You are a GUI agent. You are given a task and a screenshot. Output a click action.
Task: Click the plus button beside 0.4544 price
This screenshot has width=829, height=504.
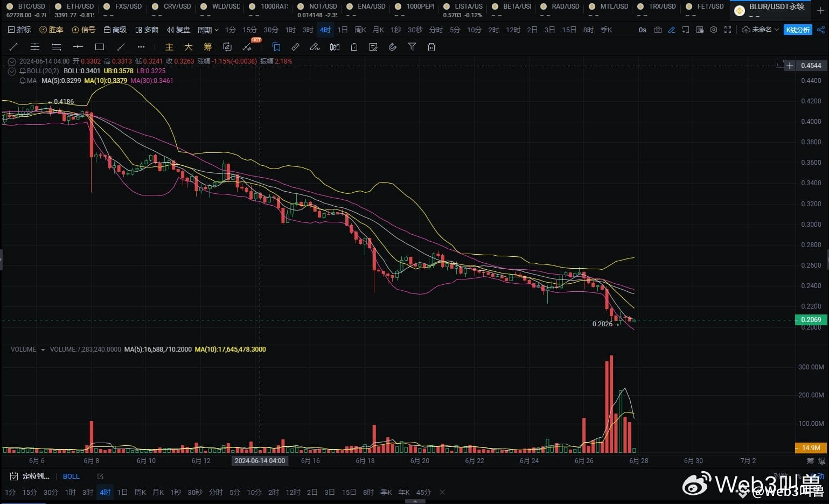tap(790, 66)
